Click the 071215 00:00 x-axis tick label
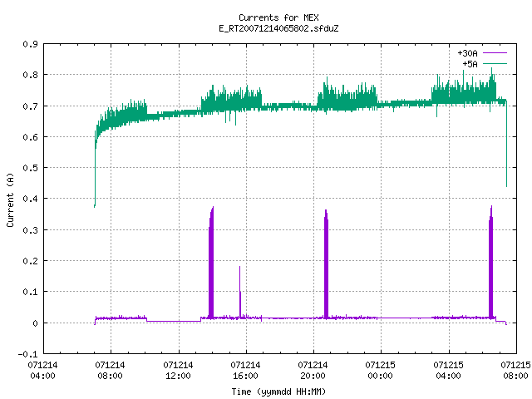The image size is (532, 399). point(381,371)
